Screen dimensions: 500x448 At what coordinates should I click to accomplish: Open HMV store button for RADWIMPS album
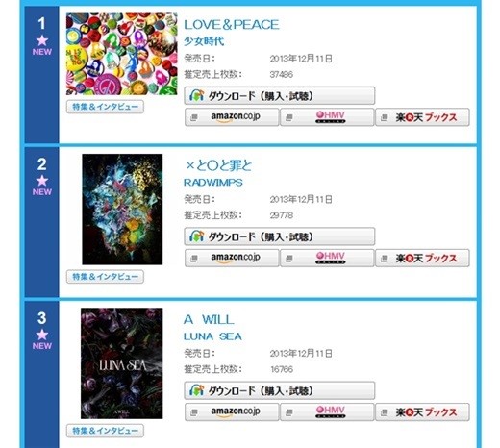[327, 258]
